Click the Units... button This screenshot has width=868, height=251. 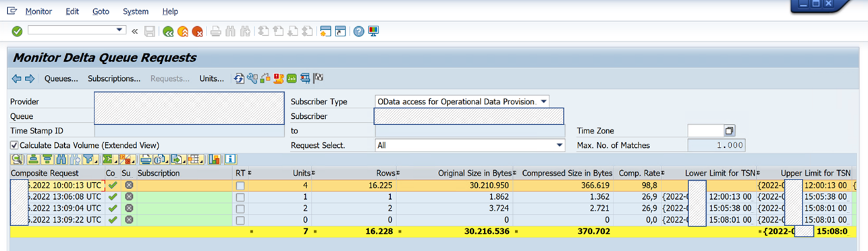[211, 79]
